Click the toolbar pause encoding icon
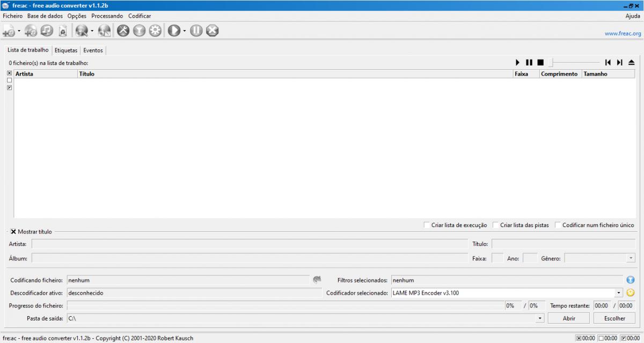644x343 pixels. pos(196,31)
